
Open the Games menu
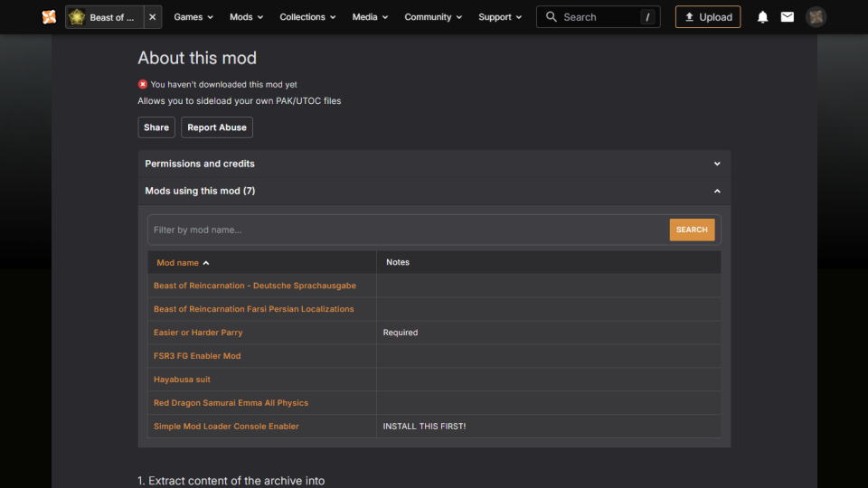[193, 17]
